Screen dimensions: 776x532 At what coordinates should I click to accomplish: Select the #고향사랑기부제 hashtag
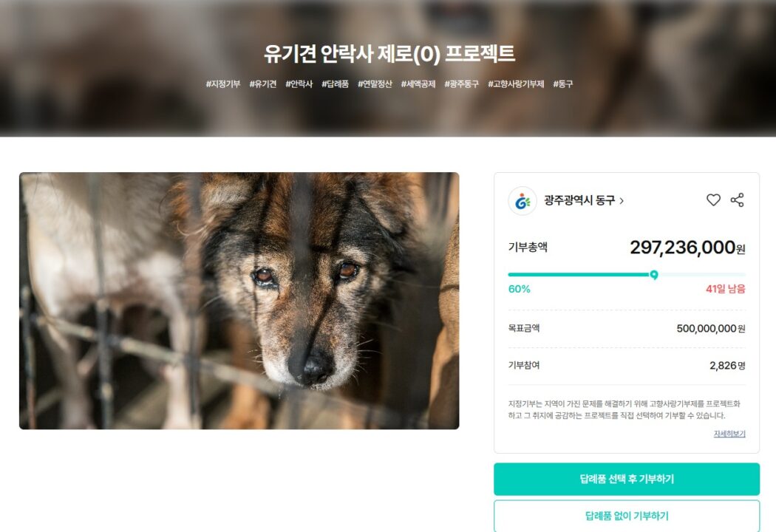[516, 84]
